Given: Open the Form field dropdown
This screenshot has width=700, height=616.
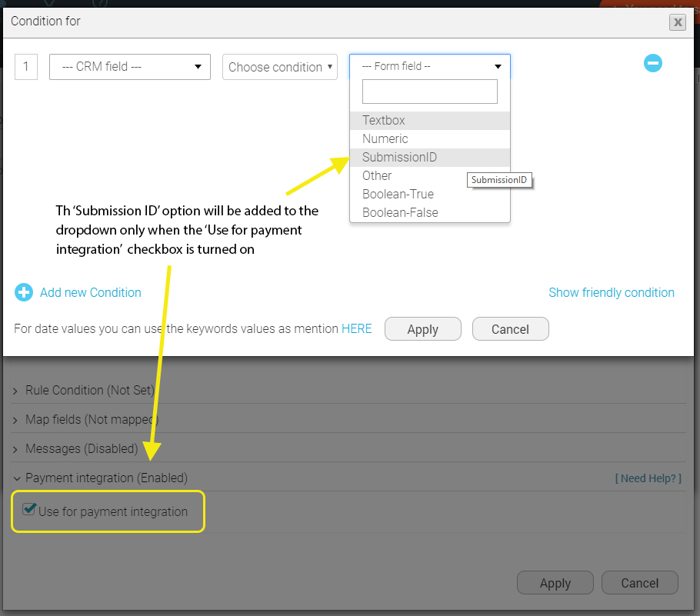Looking at the screenshot, I should coord(429,66).
